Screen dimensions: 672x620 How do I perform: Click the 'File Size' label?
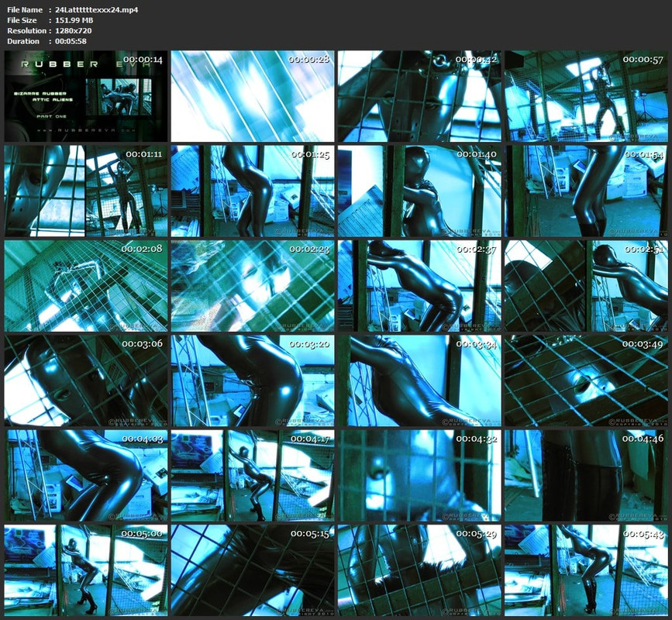[x=22, y=20]
